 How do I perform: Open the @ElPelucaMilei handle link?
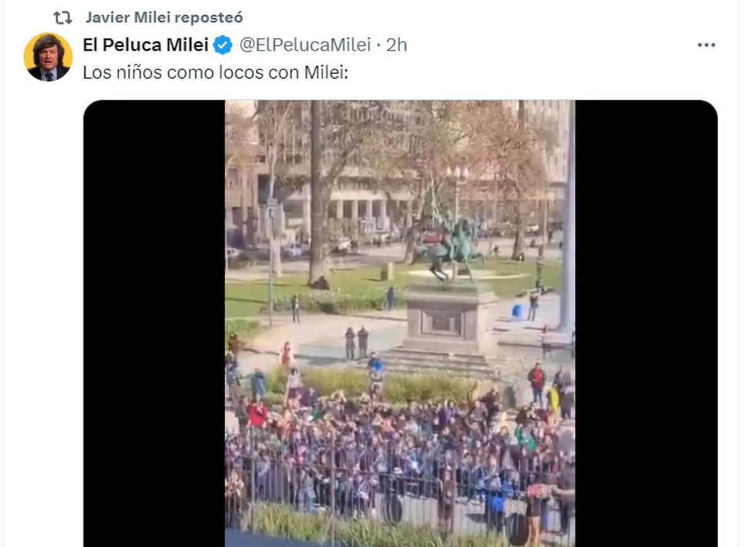(304, 45)
